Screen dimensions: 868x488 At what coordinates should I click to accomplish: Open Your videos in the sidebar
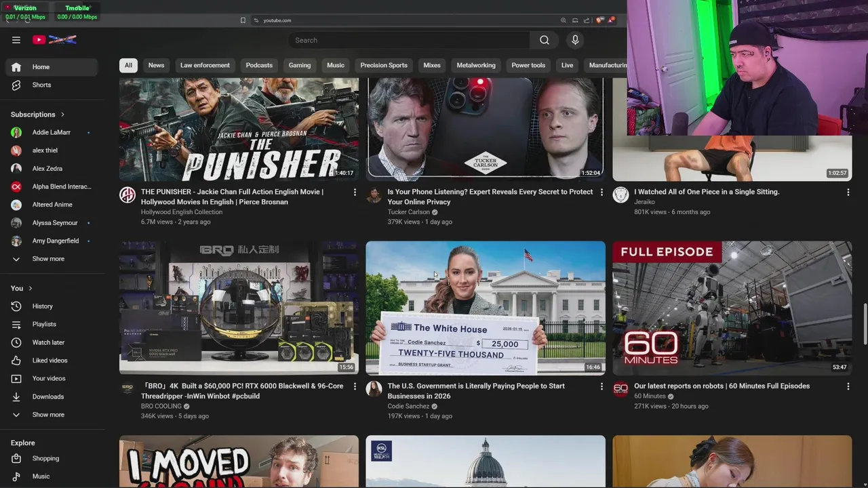pyautogui.click(x=53, y=378)
